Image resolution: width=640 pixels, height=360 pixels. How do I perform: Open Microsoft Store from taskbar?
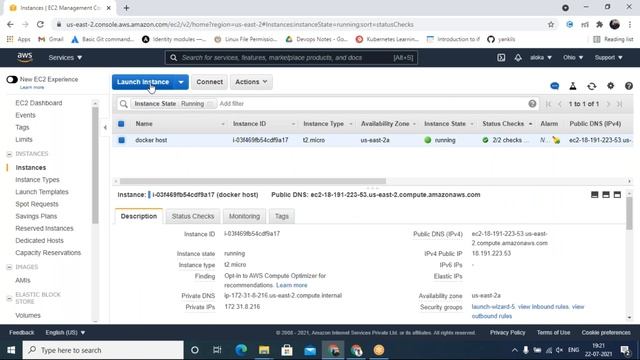[x=287, y=350]
